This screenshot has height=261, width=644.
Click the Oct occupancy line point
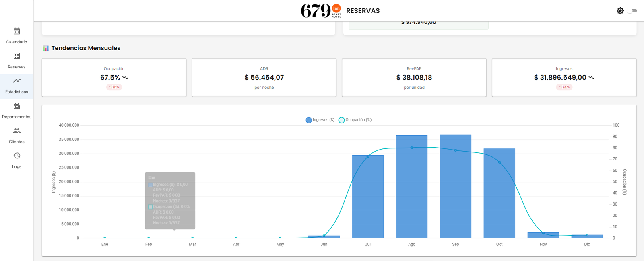click(499, 162)
